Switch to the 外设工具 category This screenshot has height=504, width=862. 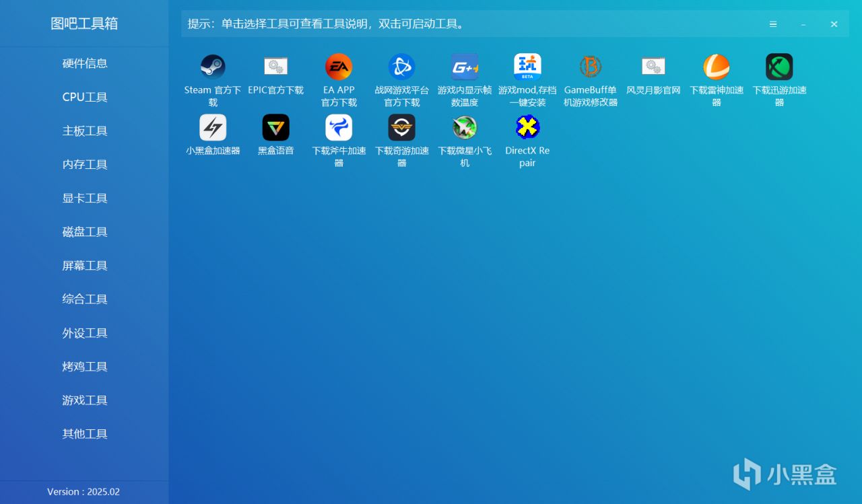[85, 333]
